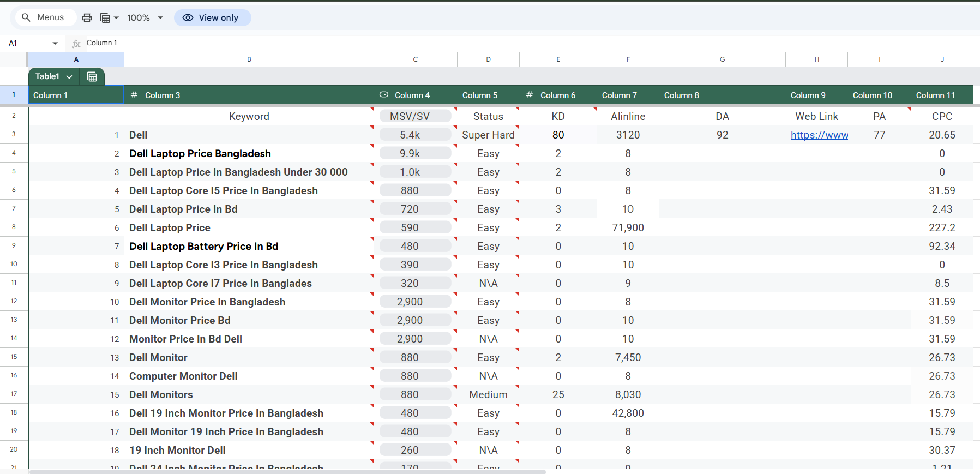
Task: Click the dropdown type icon of Column 4
Action: [384, 95]
